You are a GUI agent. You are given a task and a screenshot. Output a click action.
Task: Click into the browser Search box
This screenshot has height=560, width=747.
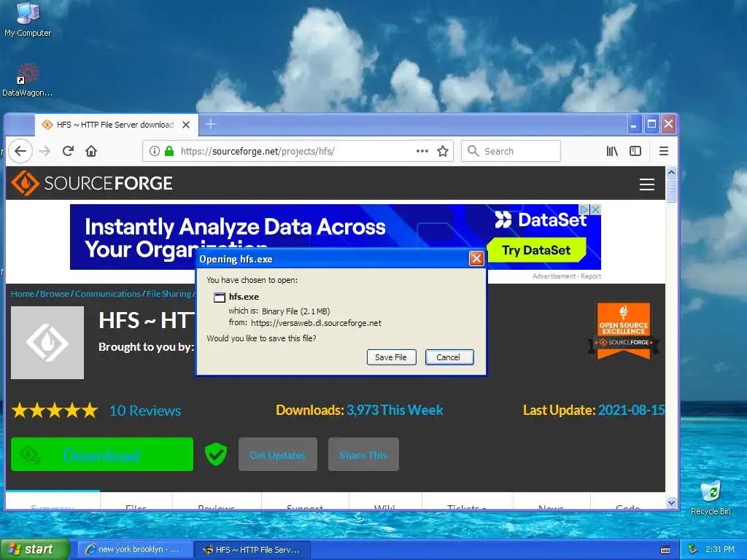(511, 151)
